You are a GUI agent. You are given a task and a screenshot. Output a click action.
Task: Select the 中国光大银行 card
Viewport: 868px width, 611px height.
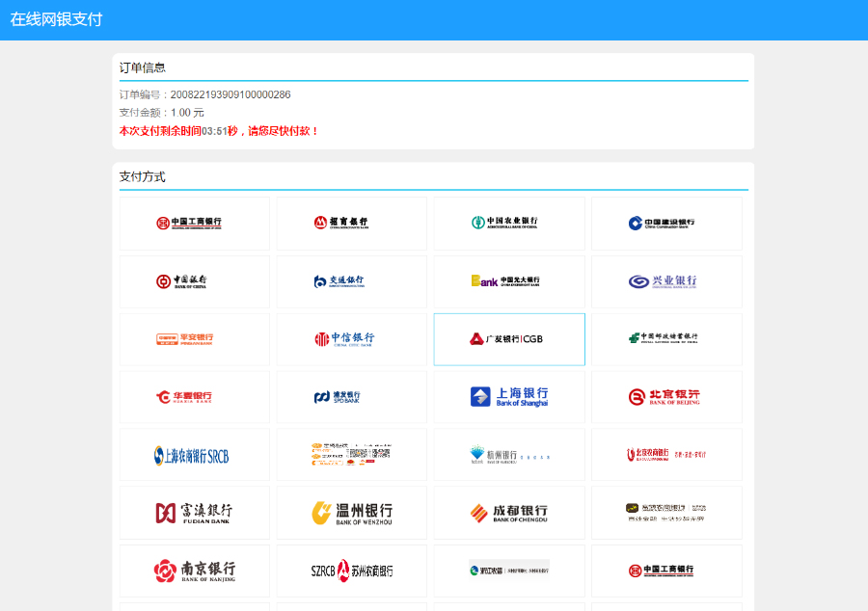click(x=509, y=281)
